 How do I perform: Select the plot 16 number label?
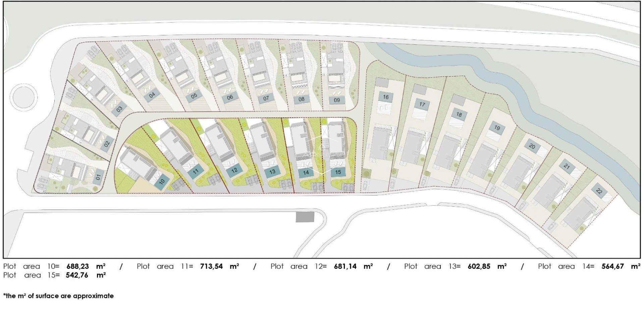click(385, 97)
